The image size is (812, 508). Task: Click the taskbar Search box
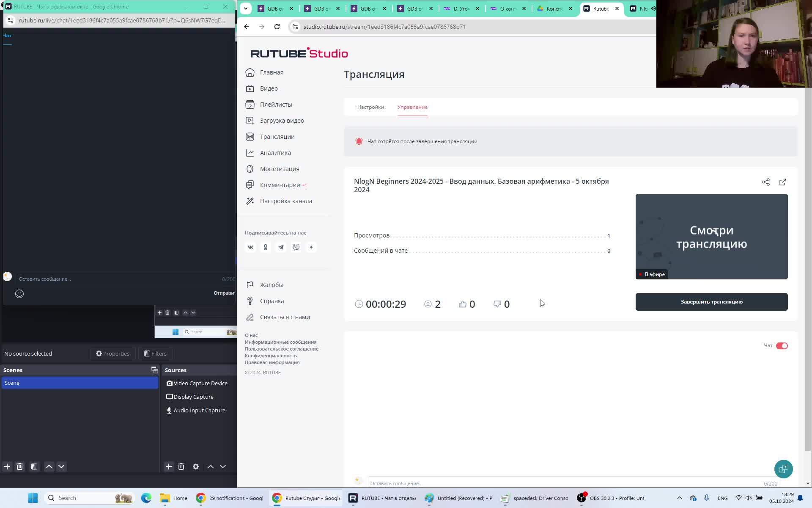click(90, 498)
